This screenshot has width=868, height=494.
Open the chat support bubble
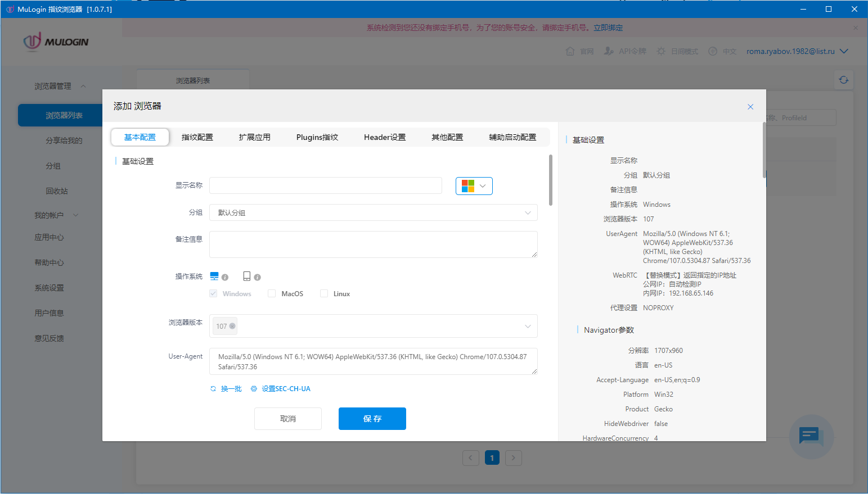[811, 437]
